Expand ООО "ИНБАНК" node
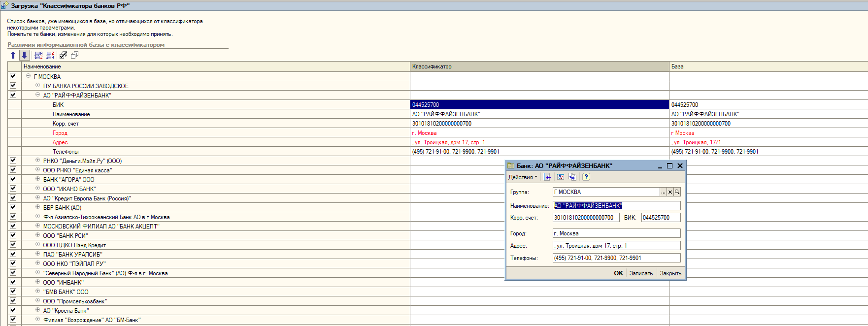This screenshot has height=326, width=868. click(37, 282)
